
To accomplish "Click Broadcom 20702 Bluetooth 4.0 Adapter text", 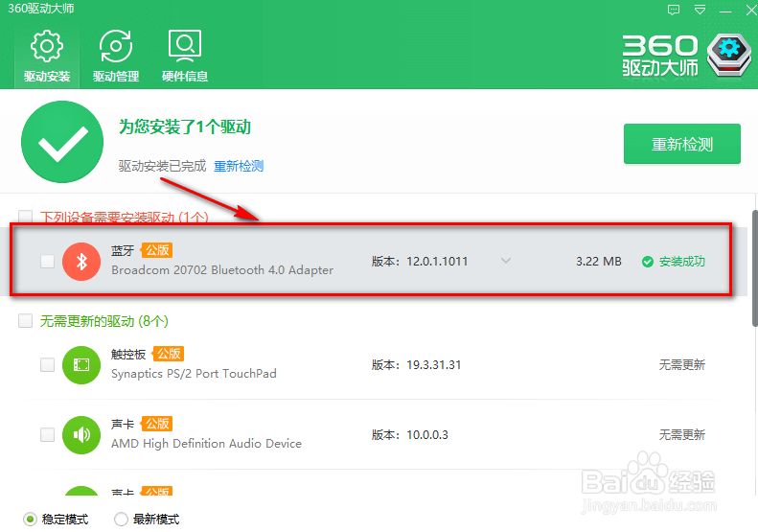I will (222, 270).
